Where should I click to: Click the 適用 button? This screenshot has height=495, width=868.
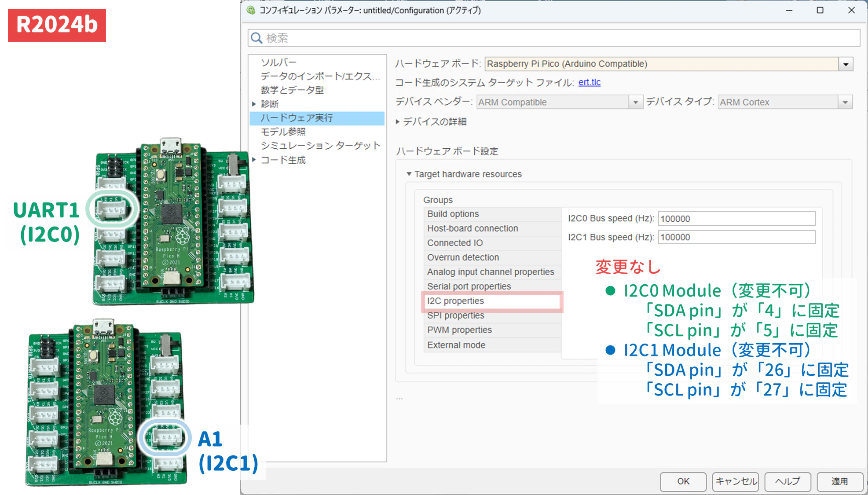[x=840, y=481]
